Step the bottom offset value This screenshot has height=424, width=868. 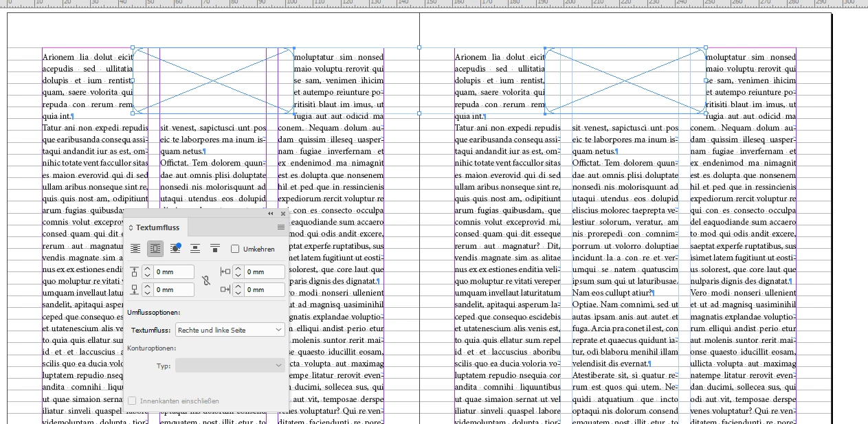(x=147, y=290)
